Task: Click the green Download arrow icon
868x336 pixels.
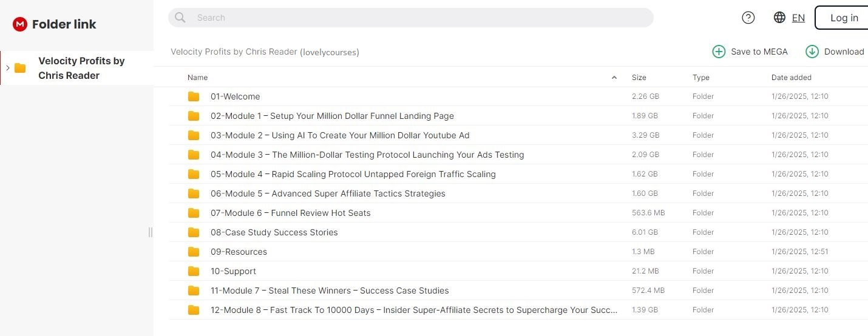Action: (x=812, y=52)
